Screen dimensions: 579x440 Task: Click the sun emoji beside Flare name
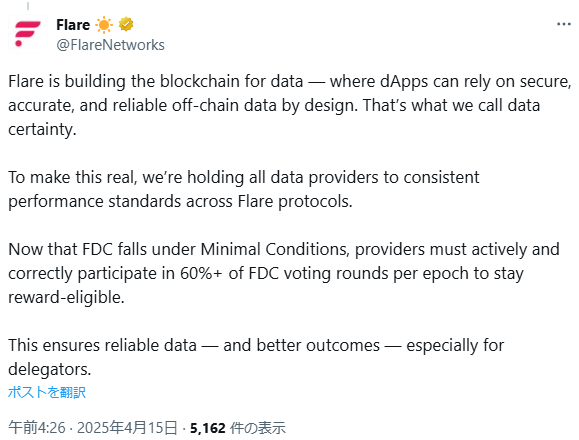tap(104, 25)
